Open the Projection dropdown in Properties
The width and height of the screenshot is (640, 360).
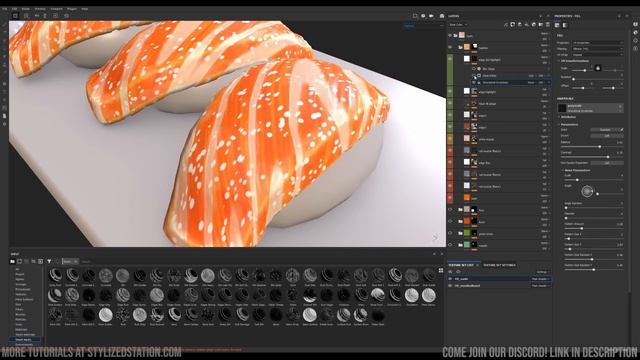[x=598, y=42]
